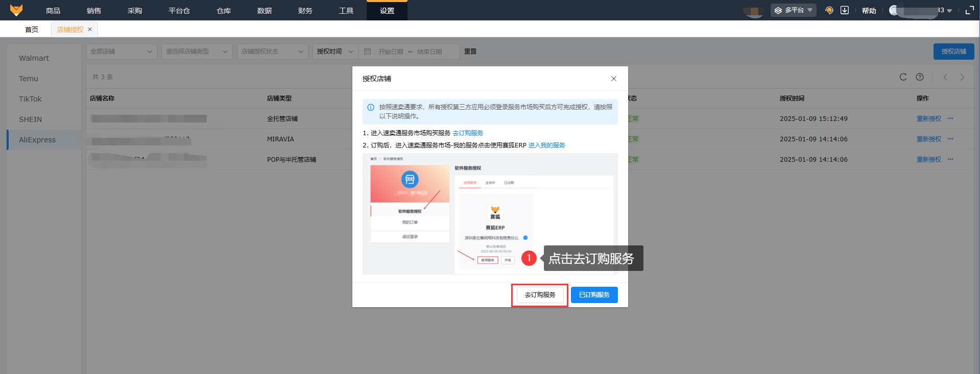
Task: Select Walmart in the platform sidebar
Action: pos(34,58)
